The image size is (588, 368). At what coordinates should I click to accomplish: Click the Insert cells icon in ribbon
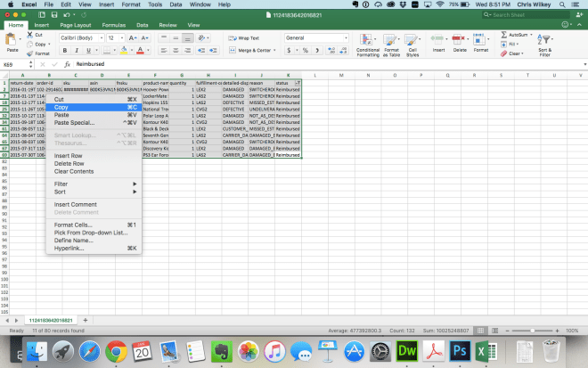[438, 45]
